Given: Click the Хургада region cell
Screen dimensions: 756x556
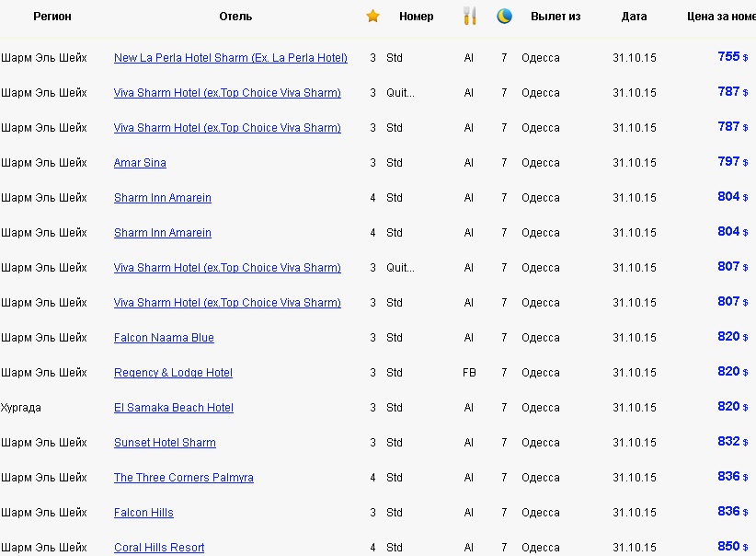Looking at the screenshot, I should click(x=21, y=408).
